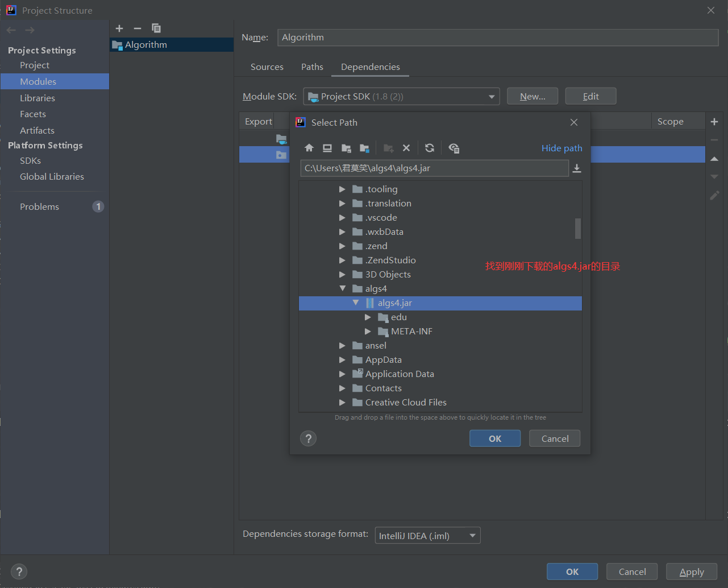Click the Project directory icon in toolbar
Screen dimensions: 728x588
tap(346, 148)
